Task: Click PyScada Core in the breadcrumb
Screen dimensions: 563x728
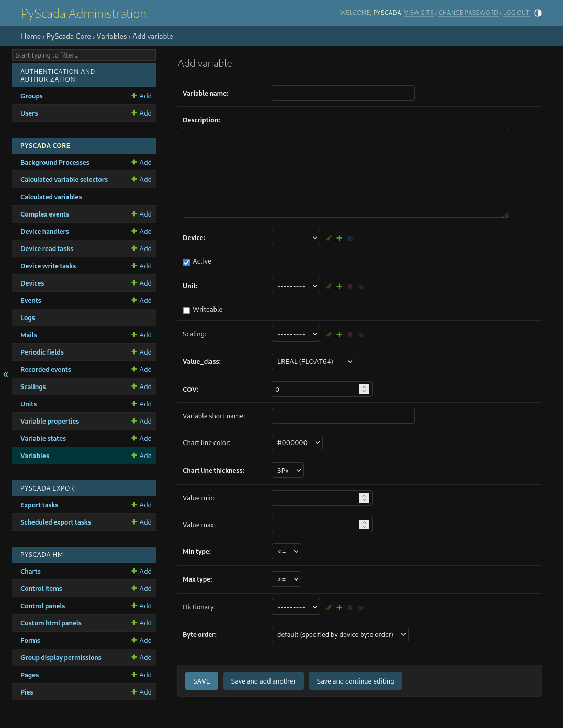Action: pyautogui.click(x=69, y=36)
